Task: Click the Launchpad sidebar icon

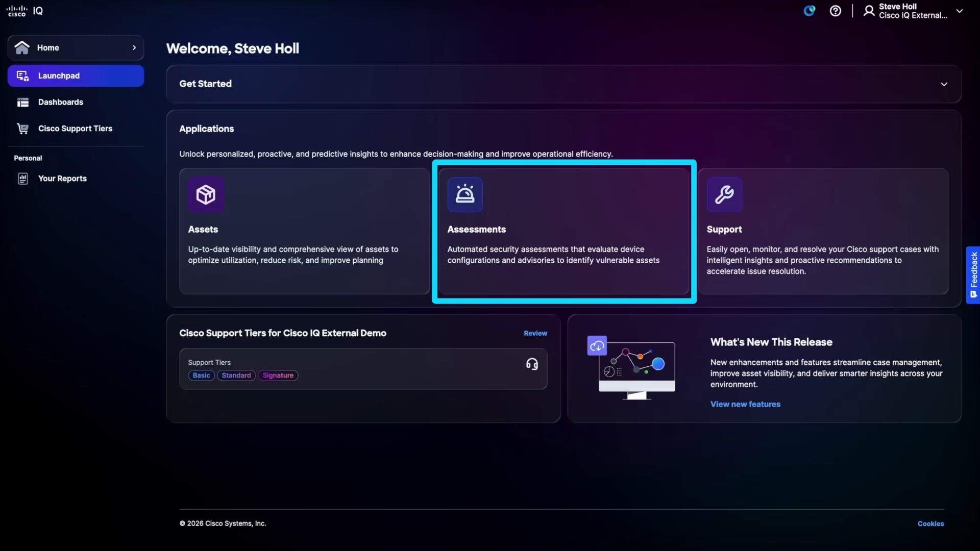Action: [22, 76]
